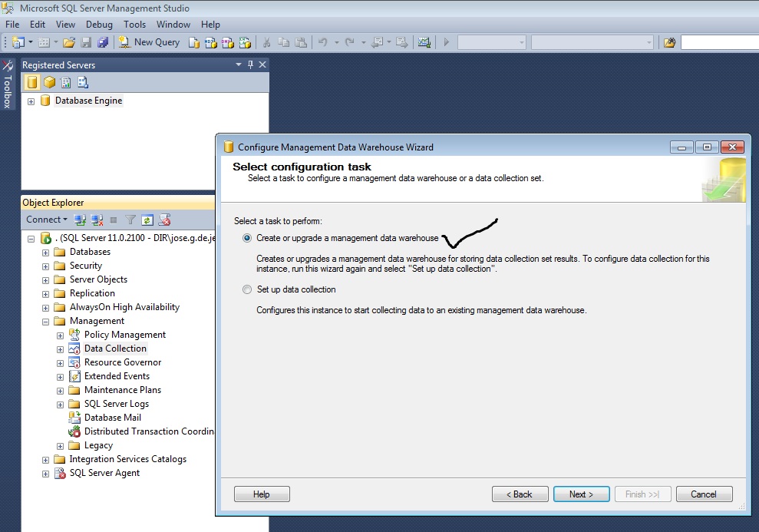Click the Save All icon in the toolbar
This screenshot has height=532, width=759.
tap(103, 42)
